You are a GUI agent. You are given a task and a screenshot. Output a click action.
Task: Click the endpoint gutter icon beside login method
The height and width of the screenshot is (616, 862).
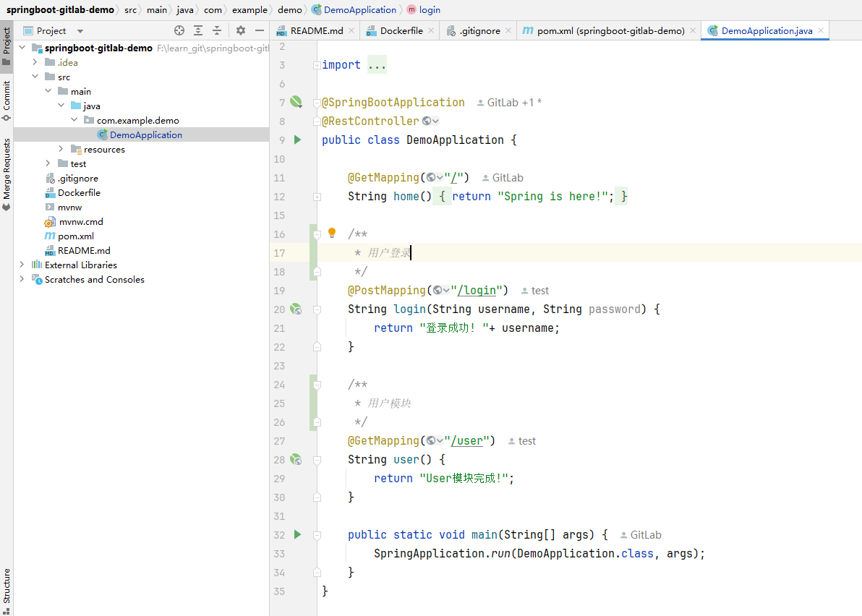(x=296, y=309)
